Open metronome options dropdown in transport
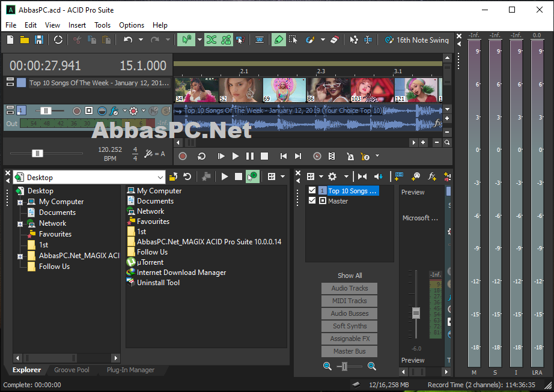The image size is (554, 392). (x=377, y=155)
